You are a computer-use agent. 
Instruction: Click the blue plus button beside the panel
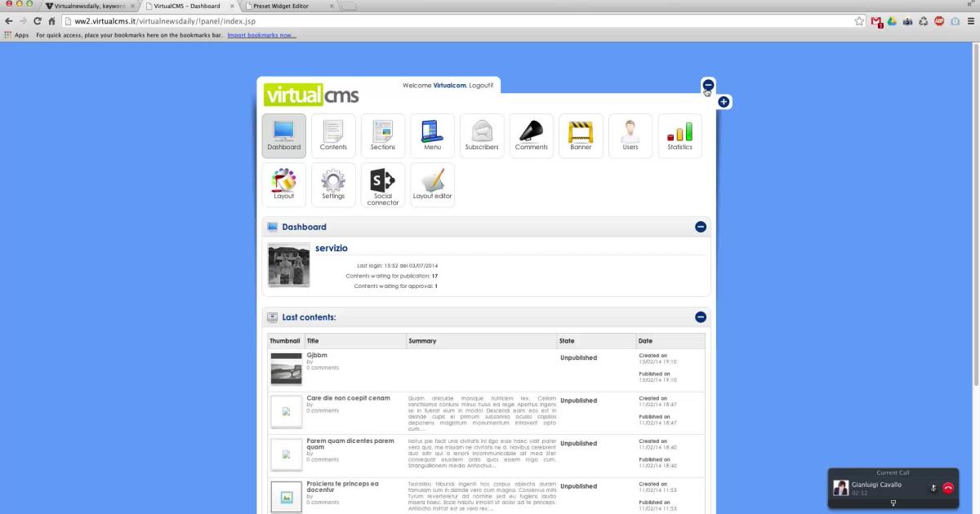click(724, 102)
